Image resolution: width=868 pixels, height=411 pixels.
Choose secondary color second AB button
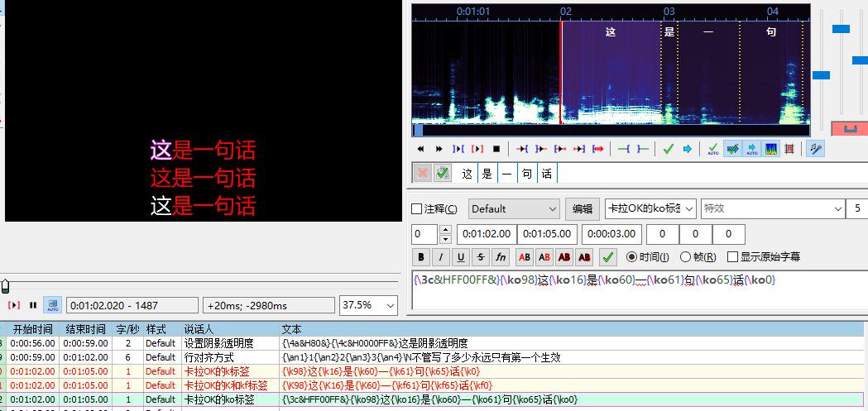click(x=544, y=256)
